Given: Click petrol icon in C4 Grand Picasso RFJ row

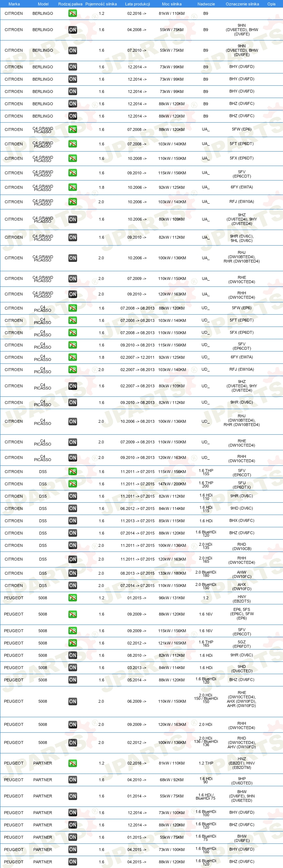Looking at the screenshot, I should coord(73,202).
